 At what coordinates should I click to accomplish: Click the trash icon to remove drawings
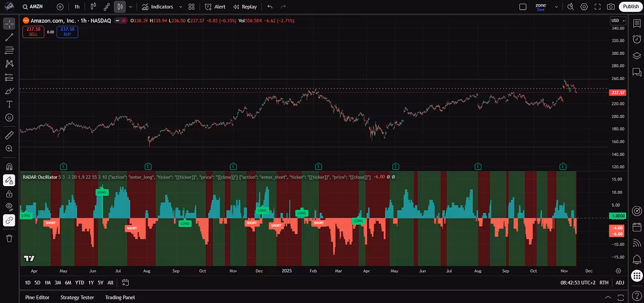[9, 238]
